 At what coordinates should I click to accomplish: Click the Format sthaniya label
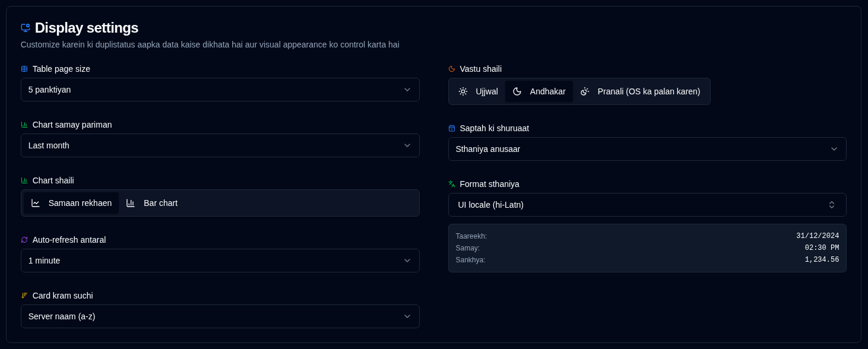tap(490, 184)
